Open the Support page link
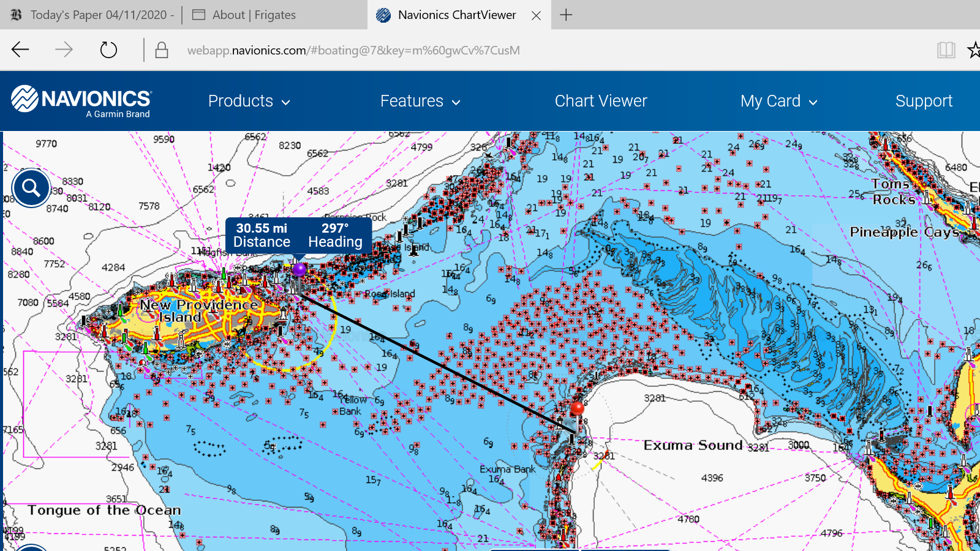Image resolution: width=980 pixels, height=551 pixels. coord(924,101)
